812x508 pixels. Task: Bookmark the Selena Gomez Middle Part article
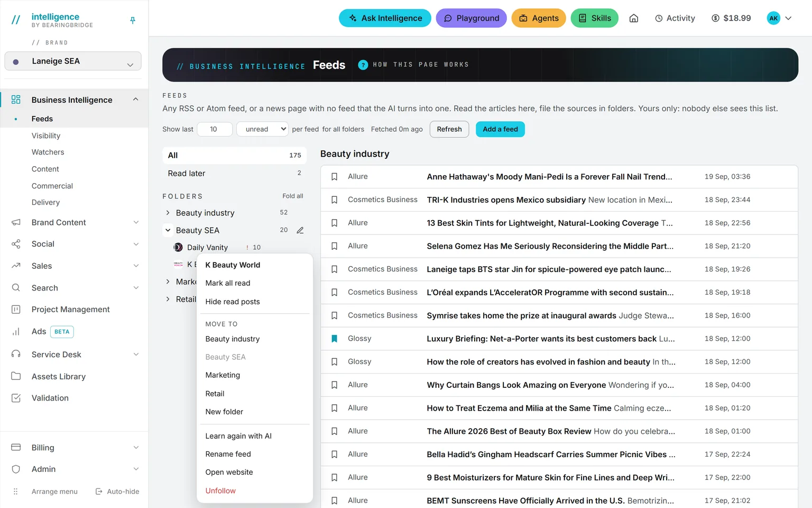(334, 246)
